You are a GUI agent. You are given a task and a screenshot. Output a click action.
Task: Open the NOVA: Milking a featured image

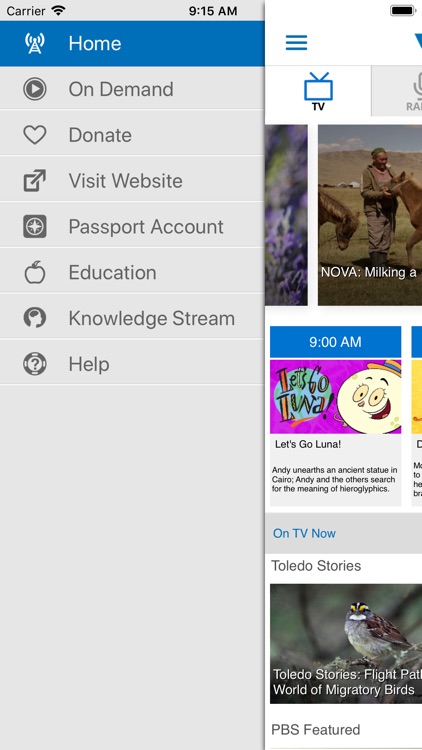pos(370,215)
